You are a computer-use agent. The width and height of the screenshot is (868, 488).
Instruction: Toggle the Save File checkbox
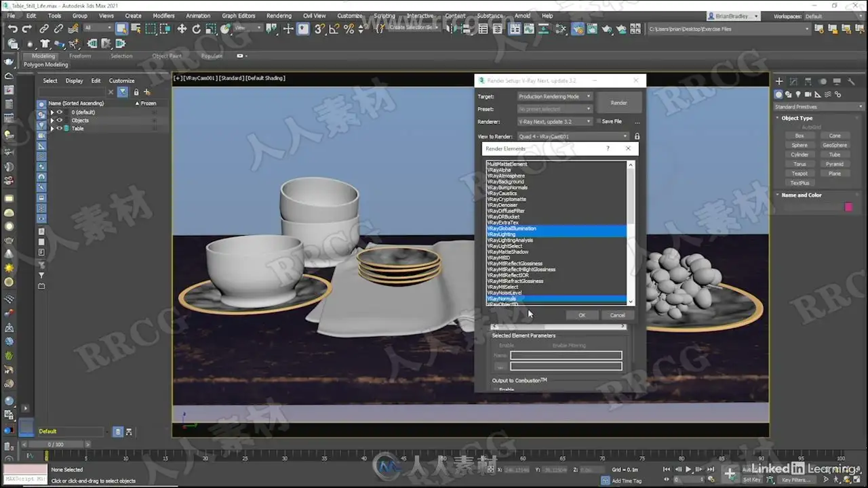pos(597,121)
